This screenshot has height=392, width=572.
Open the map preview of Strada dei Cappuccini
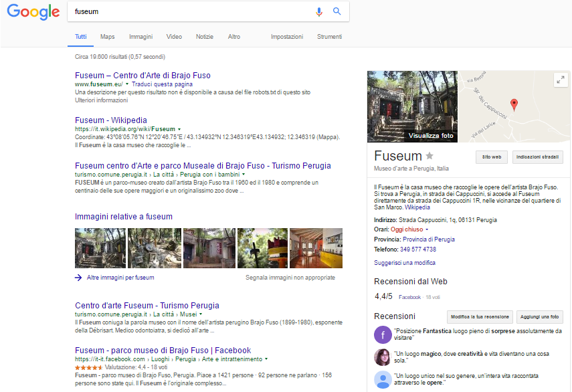[x=514, y=106]
